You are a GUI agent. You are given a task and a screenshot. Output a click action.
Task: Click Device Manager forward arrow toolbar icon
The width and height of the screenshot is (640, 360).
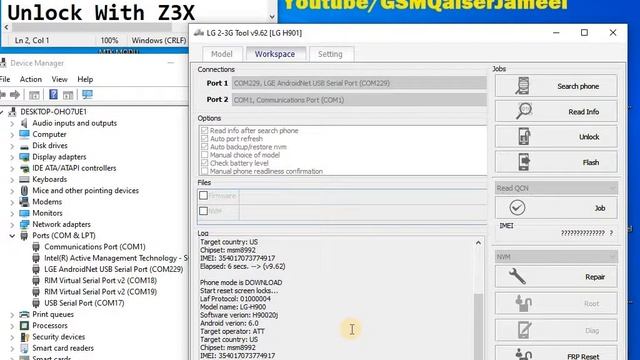click(15, 95)
